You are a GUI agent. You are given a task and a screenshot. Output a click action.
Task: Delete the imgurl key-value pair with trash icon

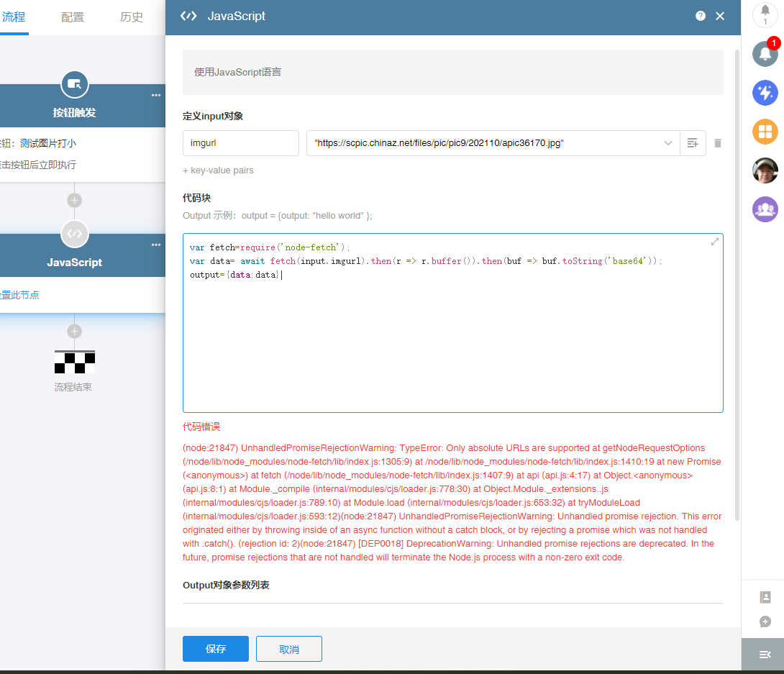coord(717,143)
